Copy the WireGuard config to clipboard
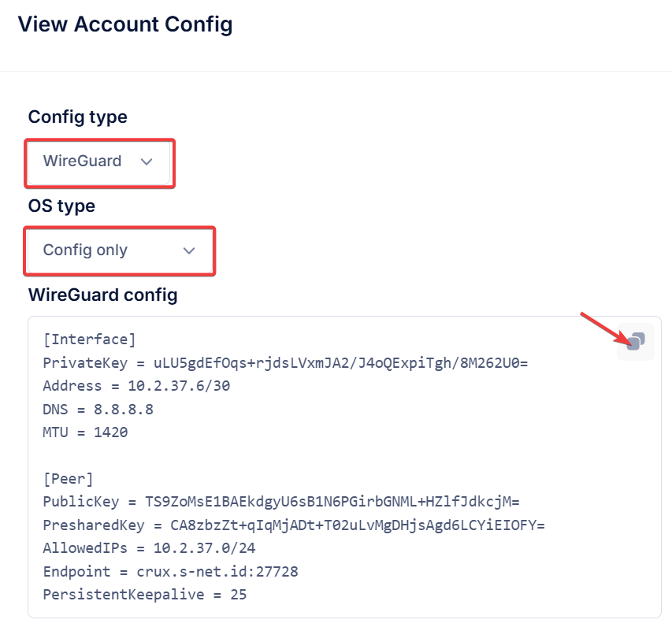Image resolution: width=672 pixels, height=627 pixels. [635, 342]
